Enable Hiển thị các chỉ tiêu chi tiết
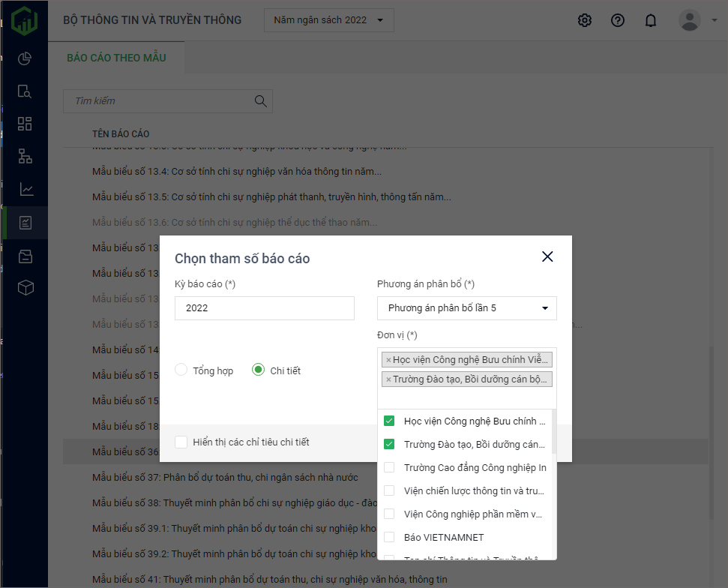Image resolution: width=728 pixels, height=588 pixels. (181, 442)
